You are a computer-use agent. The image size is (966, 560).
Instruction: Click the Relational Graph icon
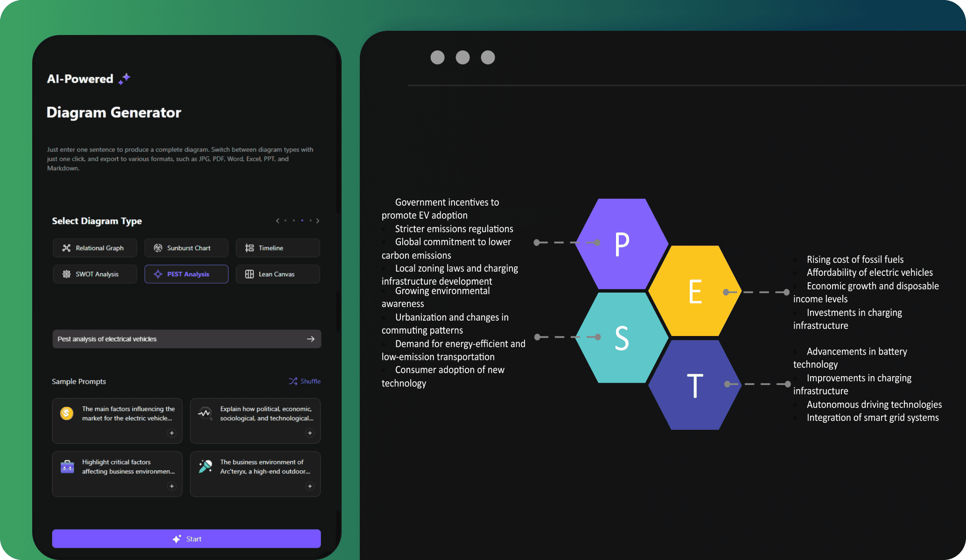66,247
